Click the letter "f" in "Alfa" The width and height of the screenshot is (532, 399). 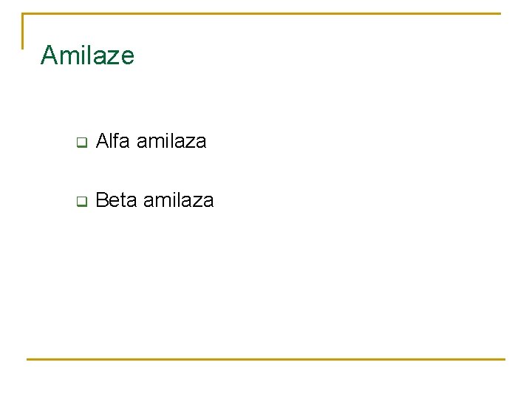(117, 140)
